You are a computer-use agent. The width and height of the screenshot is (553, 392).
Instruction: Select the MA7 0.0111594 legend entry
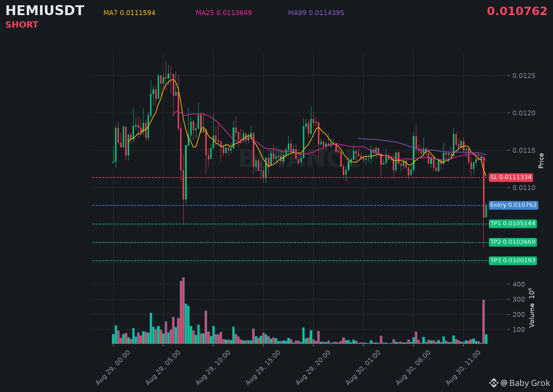(129, 13)
